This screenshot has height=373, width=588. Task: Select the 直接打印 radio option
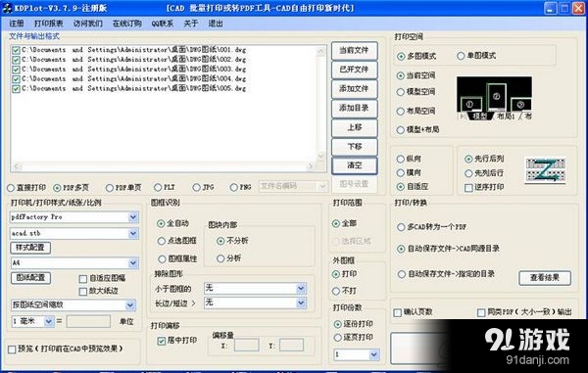pos(26,188)
